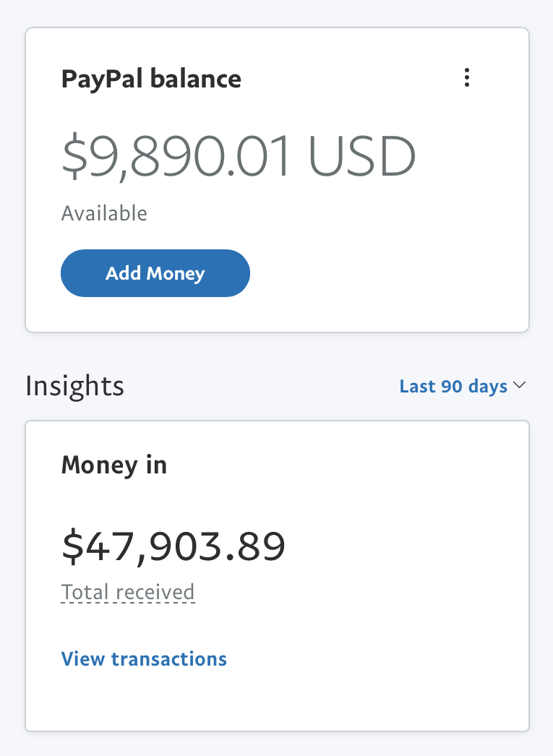Click blank space between balance heading and three-dot menu
Image resolution: width=553 pixels, height=756 pixels.
click(351, 79)
